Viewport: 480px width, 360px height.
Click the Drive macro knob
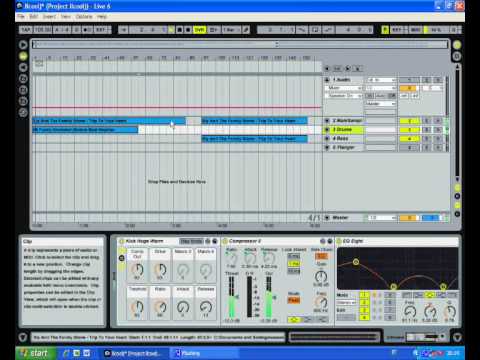160,269
